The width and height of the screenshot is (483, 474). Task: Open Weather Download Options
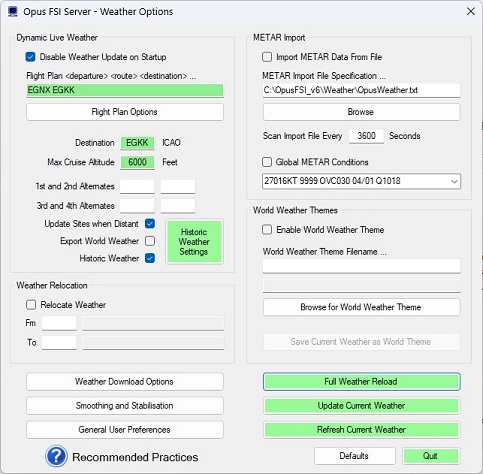[x=125, y=382]
